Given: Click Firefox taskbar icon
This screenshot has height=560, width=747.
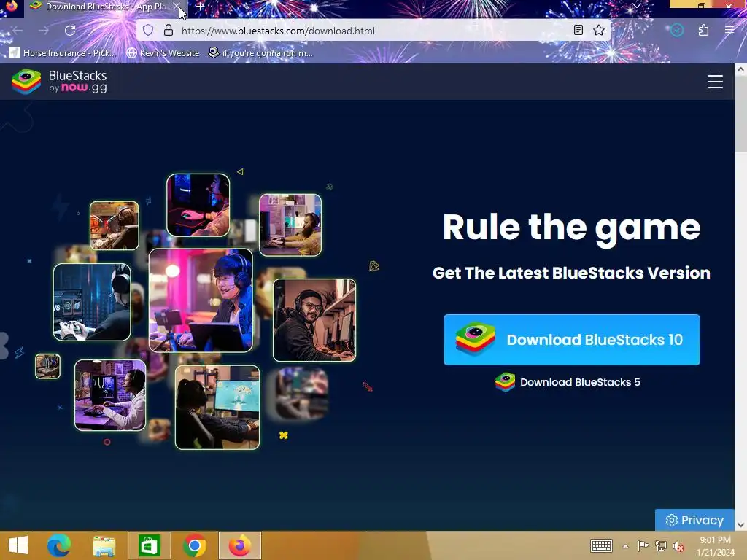Looking at the screenshot, I should click(x=239, y=545).
